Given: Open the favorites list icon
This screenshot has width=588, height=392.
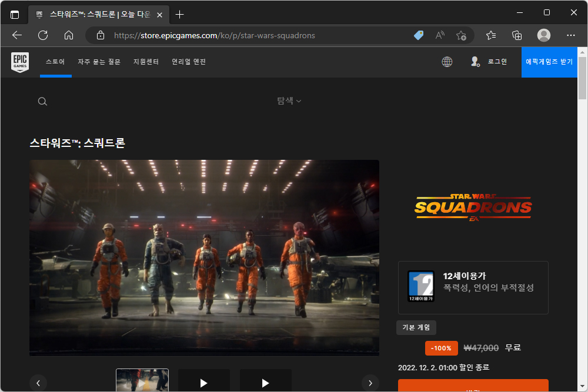Looking at the screenshot, I should [x=491, y=36].
